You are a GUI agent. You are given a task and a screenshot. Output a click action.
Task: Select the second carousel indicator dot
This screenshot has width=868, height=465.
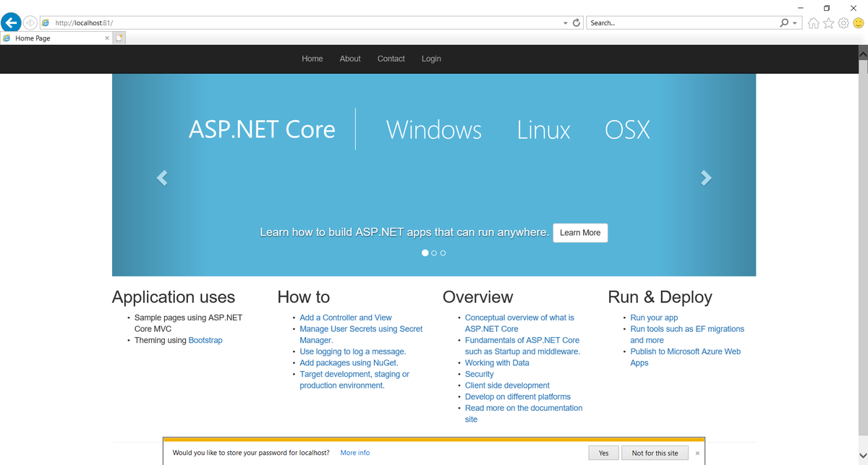[x=434, y=253]
